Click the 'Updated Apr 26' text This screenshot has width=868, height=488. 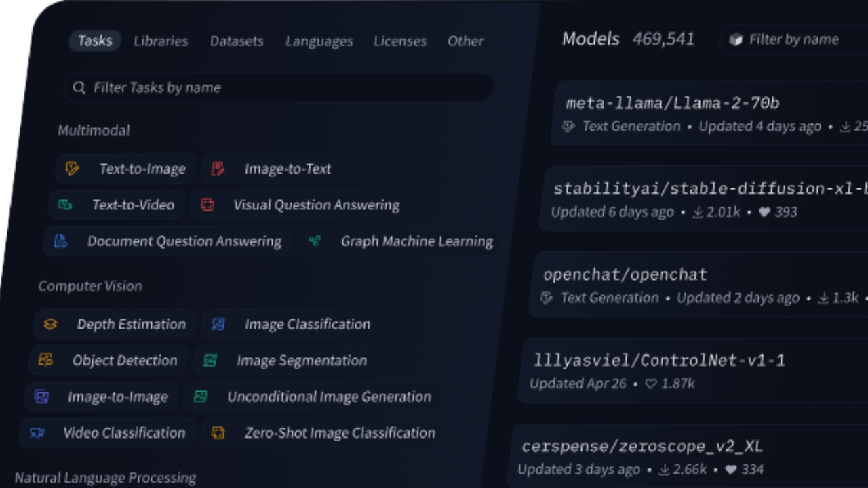tap(578, 384)
